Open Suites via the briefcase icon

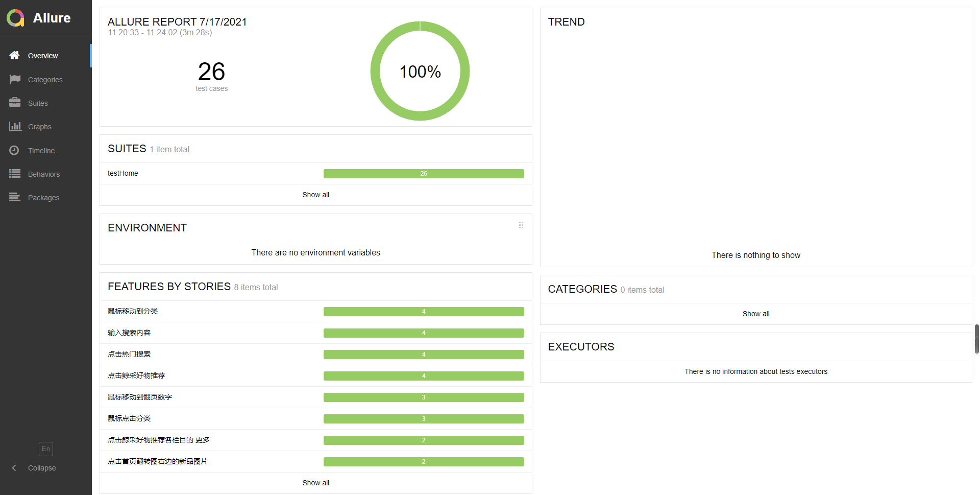pyautogui.click(x=15, y=103)
